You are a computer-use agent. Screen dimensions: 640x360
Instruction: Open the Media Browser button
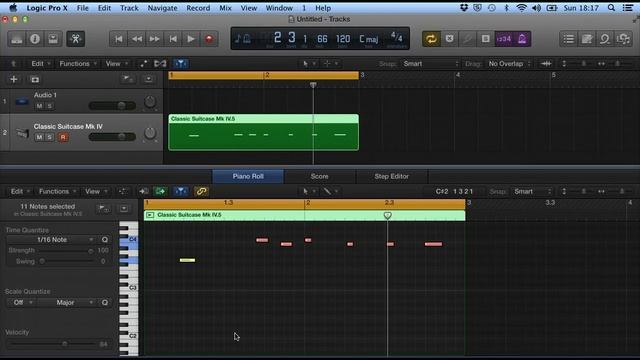(x=623, y=39)
